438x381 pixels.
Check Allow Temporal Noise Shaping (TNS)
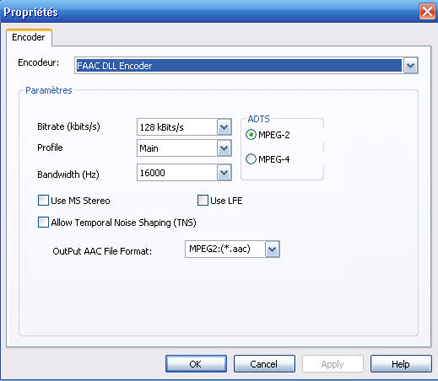coord(43,222)
